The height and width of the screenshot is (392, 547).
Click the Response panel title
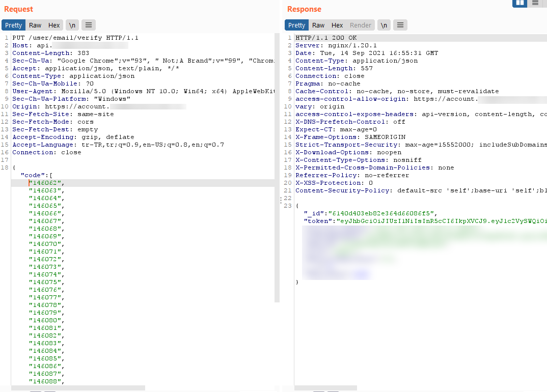304,9
